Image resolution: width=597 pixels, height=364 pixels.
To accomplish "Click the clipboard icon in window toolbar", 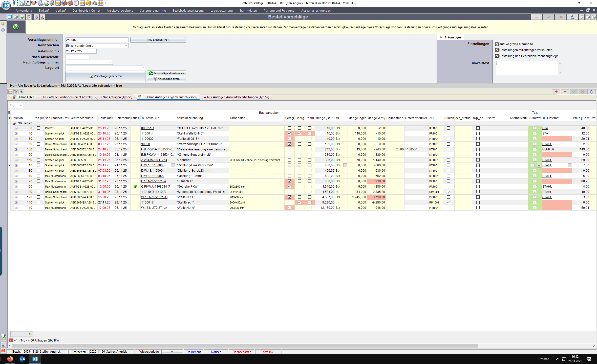I will coord(29,17).
